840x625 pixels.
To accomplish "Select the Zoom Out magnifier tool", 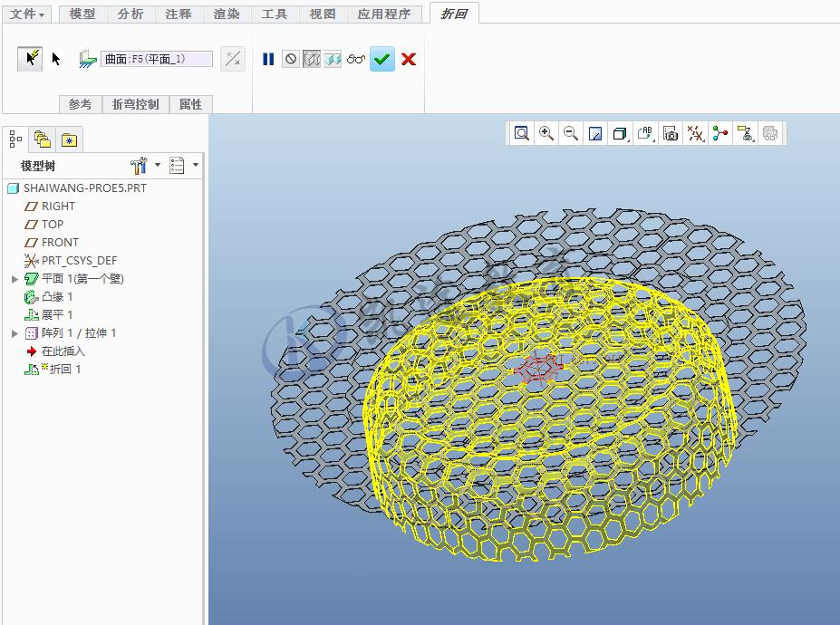I will 571,133.
